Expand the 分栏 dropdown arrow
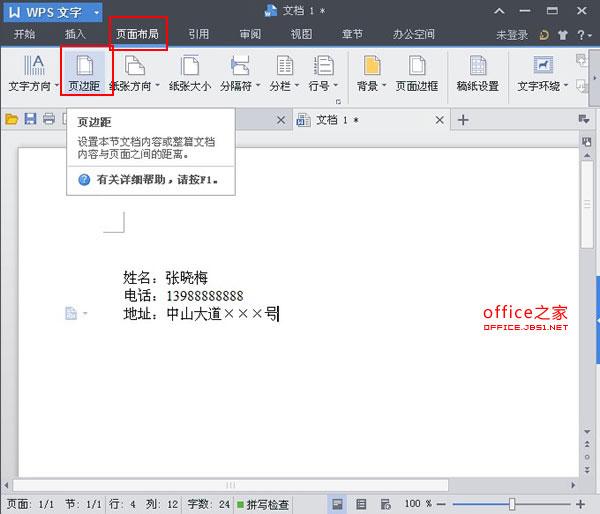The image size is (600, 514). (x=297, y=85)
